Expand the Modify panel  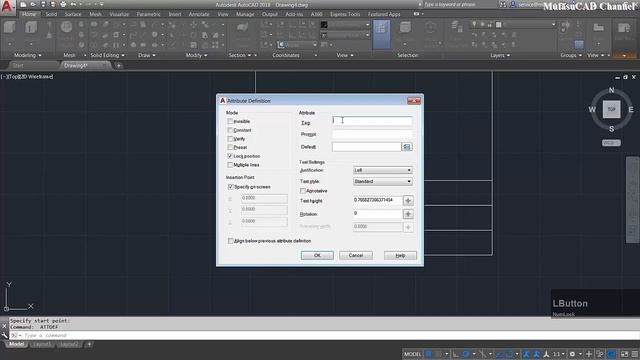coord(196,55)
